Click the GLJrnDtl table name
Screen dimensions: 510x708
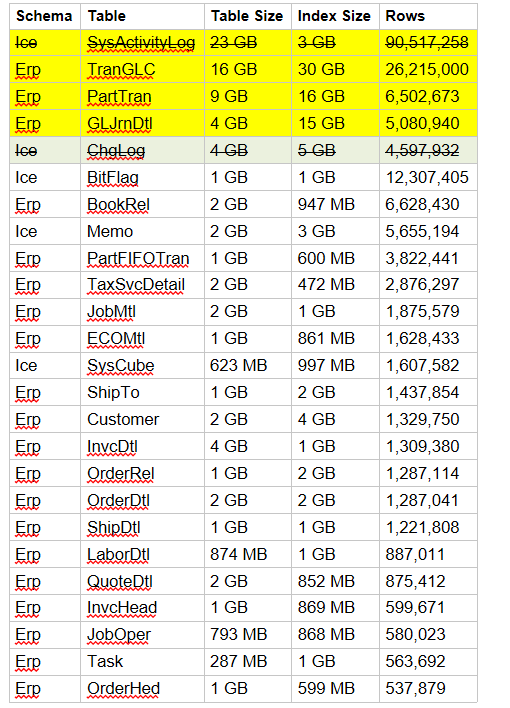[x=120, y=124]
